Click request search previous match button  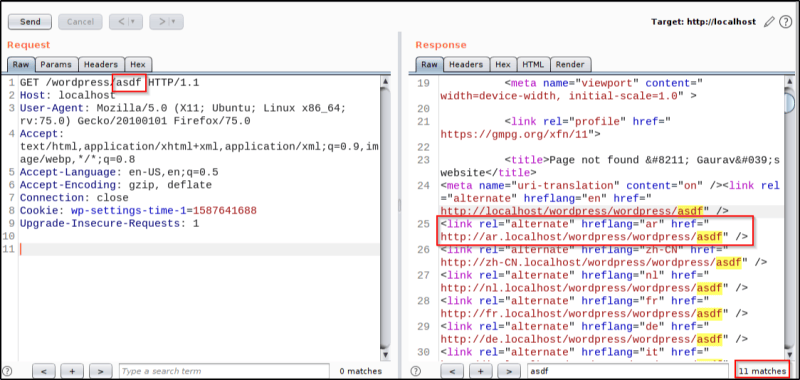point(43,371)
